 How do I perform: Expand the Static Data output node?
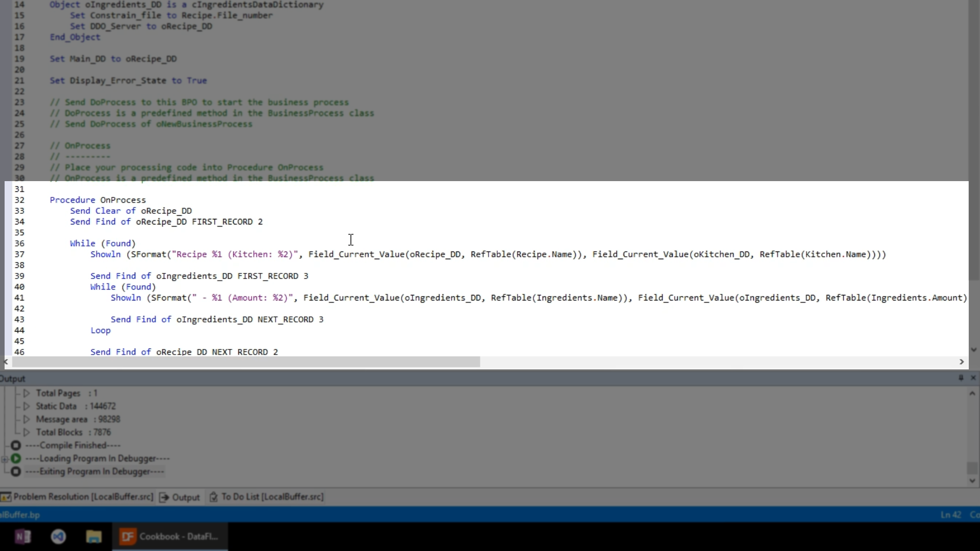[x=27, y=406]
